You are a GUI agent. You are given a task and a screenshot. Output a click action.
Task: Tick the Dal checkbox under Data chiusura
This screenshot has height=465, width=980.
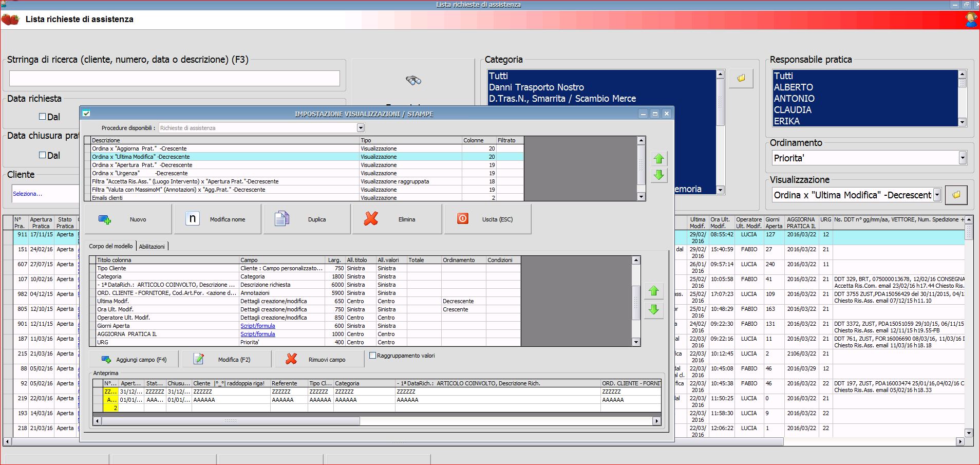43,155
